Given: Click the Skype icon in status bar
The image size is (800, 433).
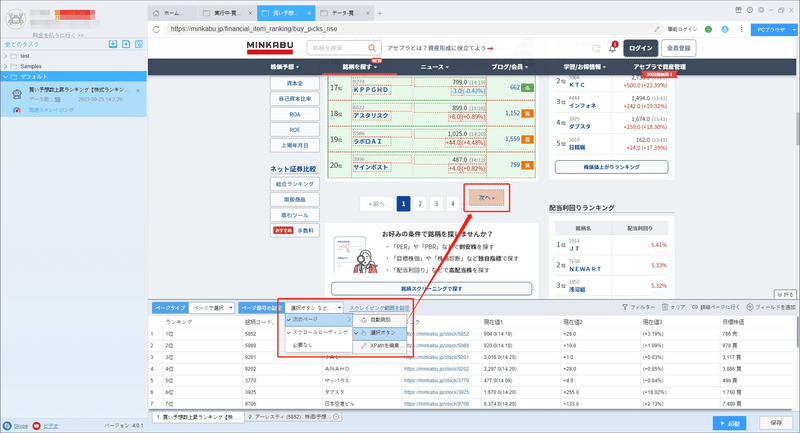Looking at the screenshot, I should click(x=7, y=426).
